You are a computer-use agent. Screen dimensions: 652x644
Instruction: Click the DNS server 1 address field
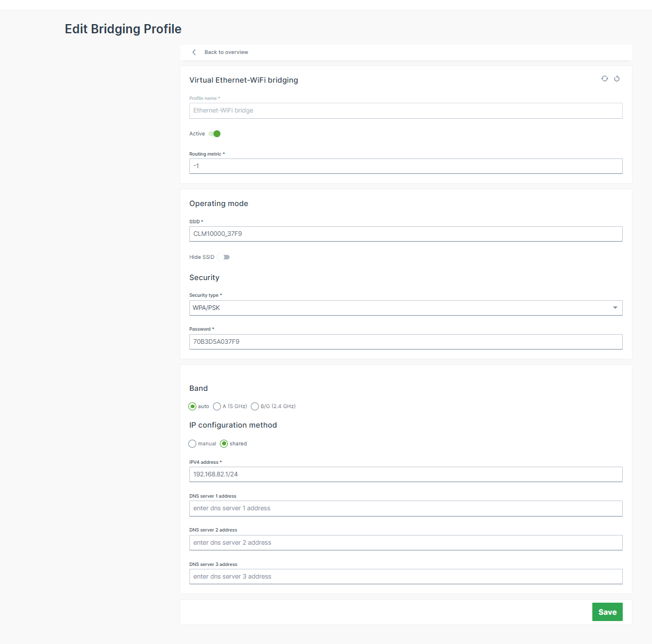tap(406, 508)
